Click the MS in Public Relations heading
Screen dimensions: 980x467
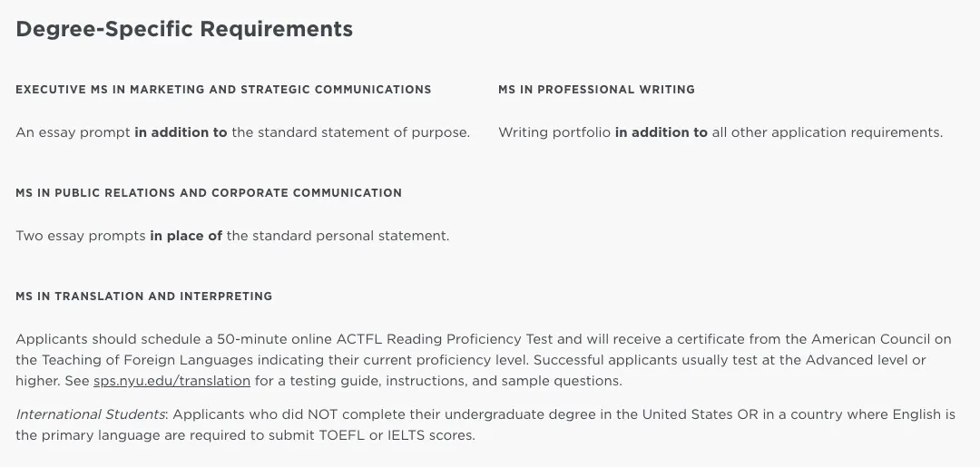[x=209, y=193]
